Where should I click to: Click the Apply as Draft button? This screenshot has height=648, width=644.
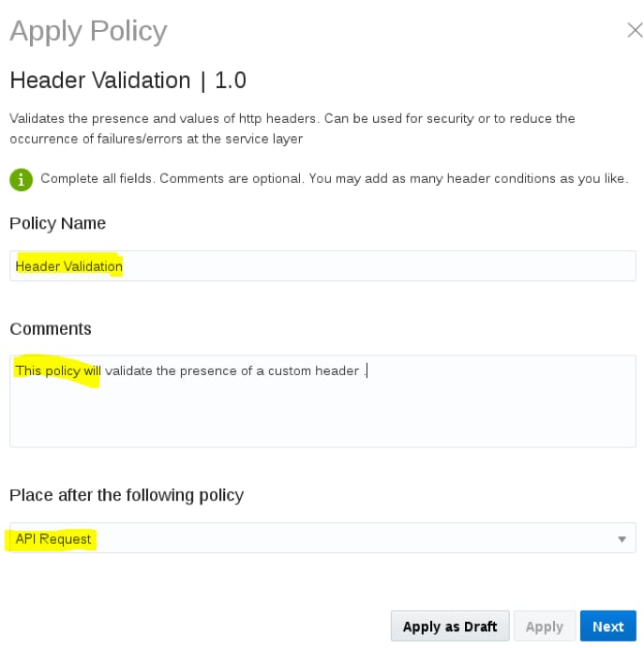tap(450, 626)
